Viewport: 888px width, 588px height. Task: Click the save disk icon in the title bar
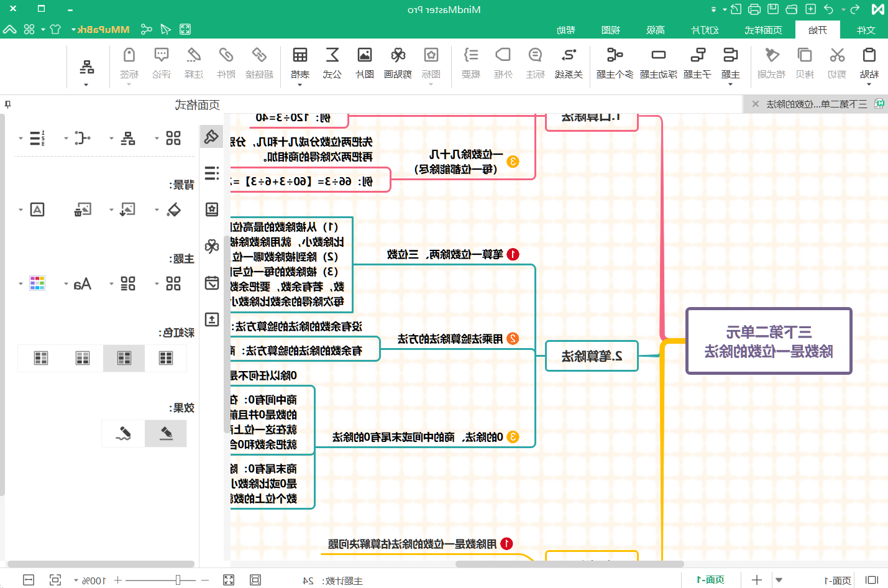coord(773,9)
